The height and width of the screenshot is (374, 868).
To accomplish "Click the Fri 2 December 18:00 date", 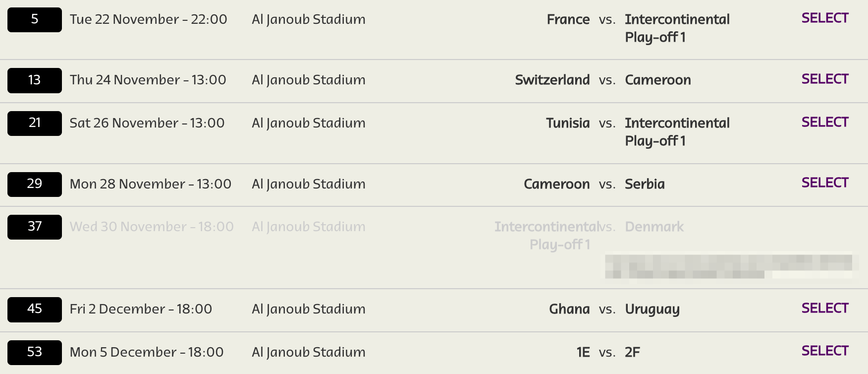I will [141, 309].
